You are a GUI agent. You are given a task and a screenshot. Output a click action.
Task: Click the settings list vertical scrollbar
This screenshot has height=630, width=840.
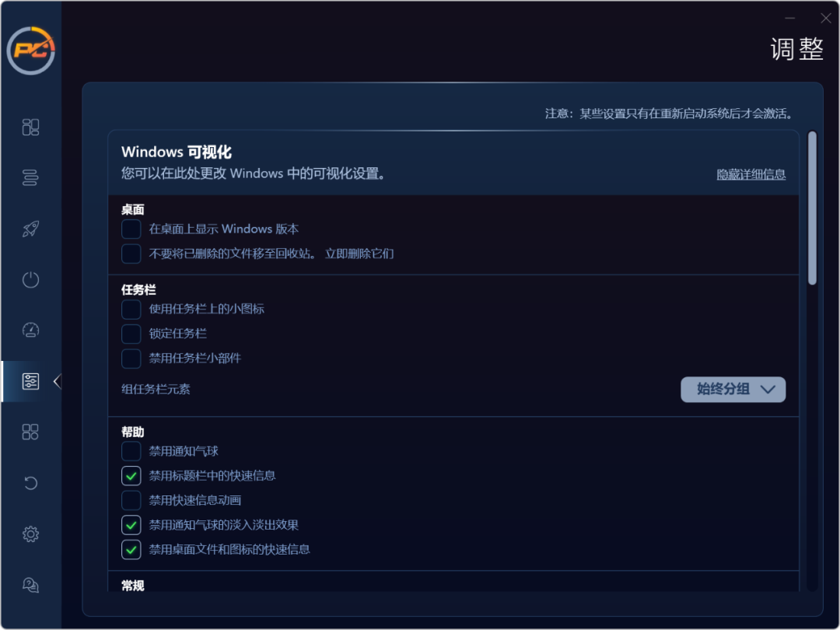(x=812, y=208)
